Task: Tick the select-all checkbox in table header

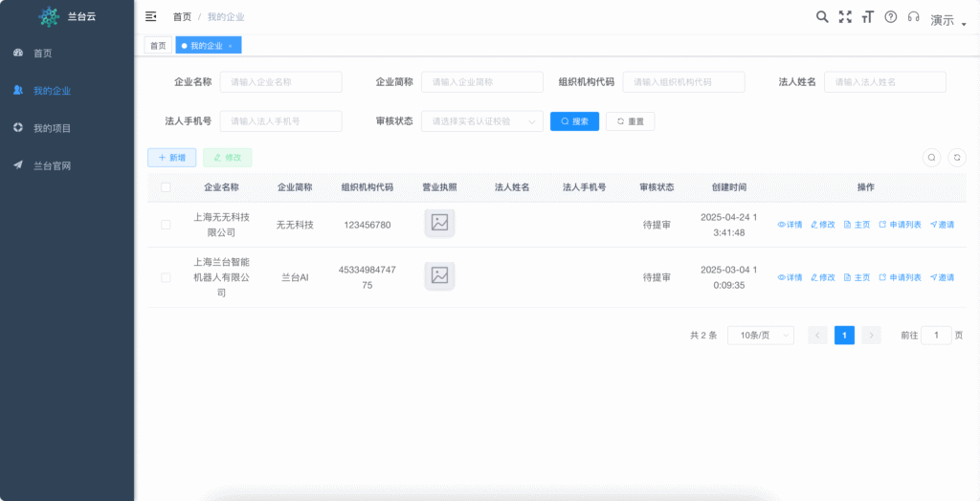Action: click(166, 187)
